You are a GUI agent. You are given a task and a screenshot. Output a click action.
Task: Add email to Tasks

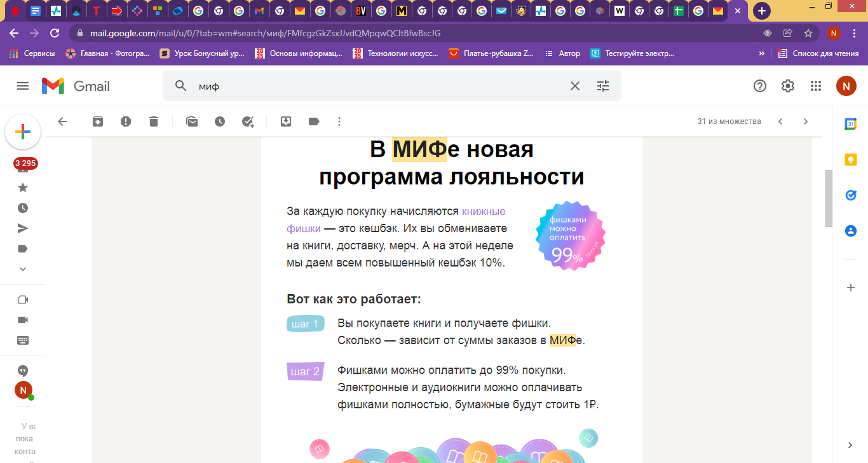(x=248, y=121)
